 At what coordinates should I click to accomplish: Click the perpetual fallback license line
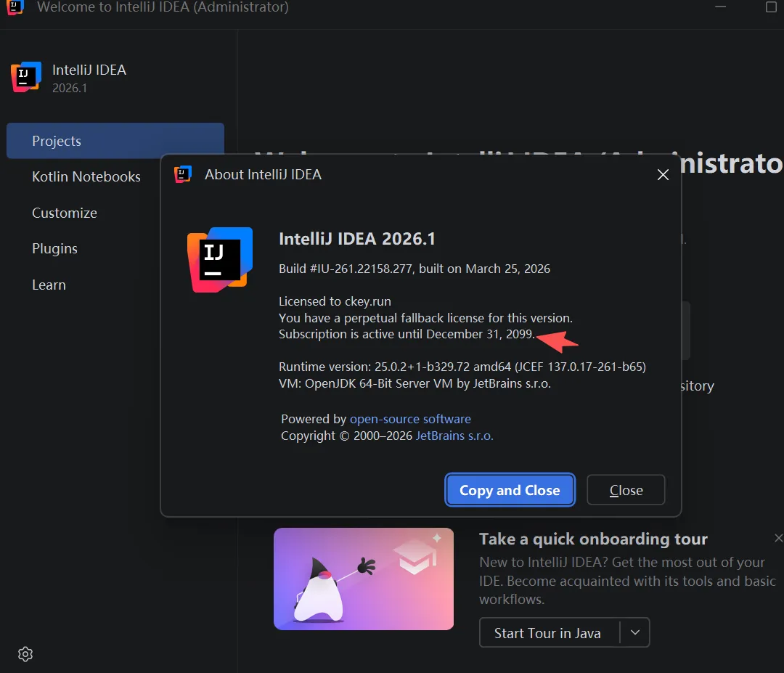[425, 318]
